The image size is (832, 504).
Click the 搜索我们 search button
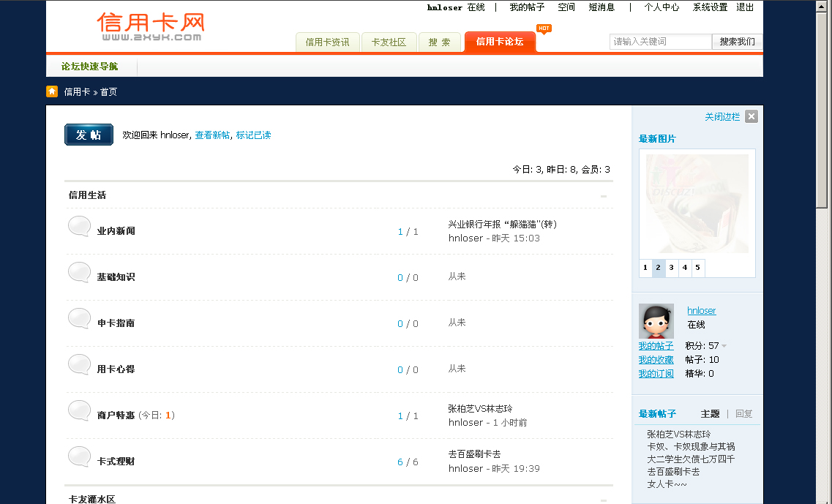tap(737, 42)
